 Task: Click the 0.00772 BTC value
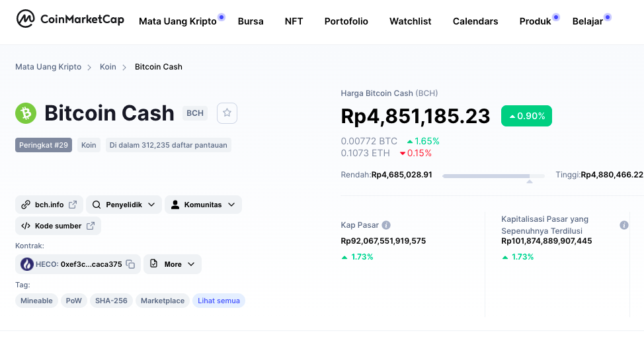(369, 141)
